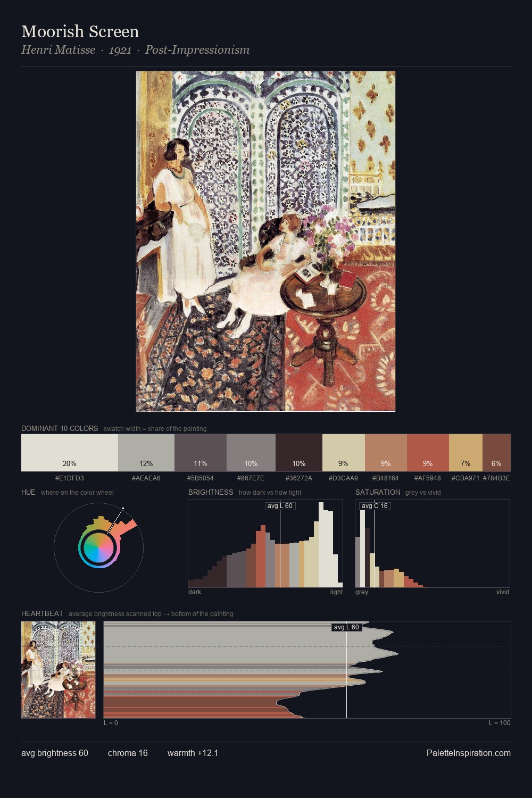532x798 pixels.
Task: Click 'grey vs vivid' caption
Action: [423, 493]
